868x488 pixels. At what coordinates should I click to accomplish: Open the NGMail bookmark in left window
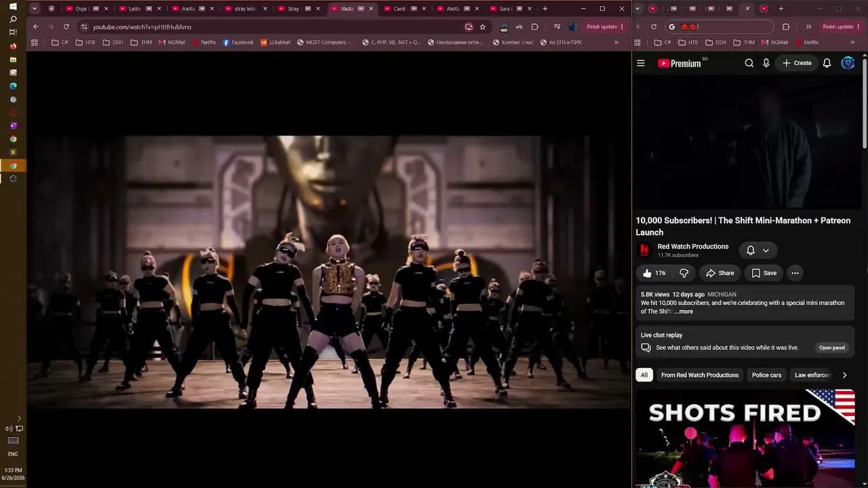[x=172, y=42]
